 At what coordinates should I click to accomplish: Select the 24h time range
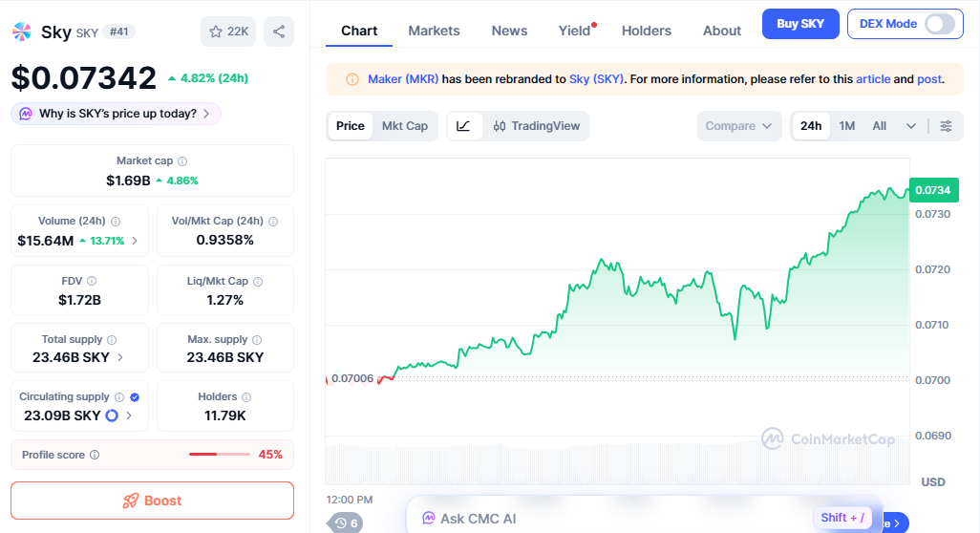pos(811,126)
